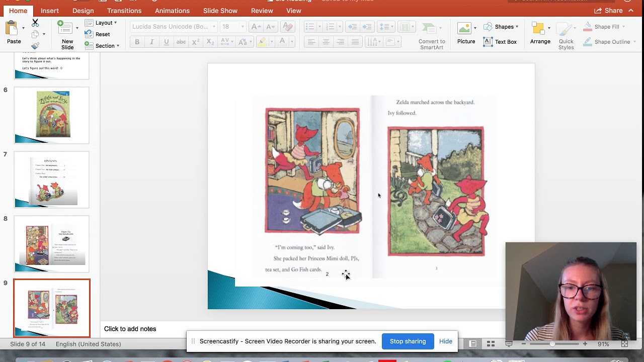Image resolution: width=644 pixels, height=362 pixels.
Task: Click the Picture insert icon
Action: [465, 29]
